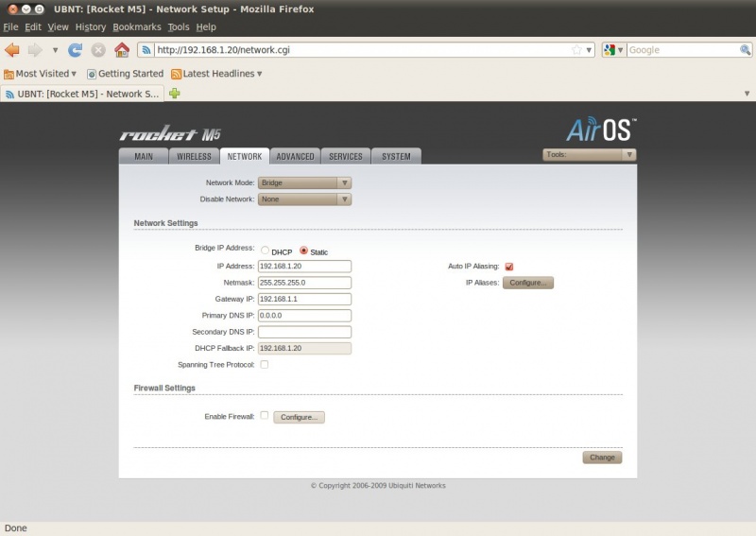
Task: Click the Rocket M5 logo
Action: pyautogui.click(x=170, y=133)
